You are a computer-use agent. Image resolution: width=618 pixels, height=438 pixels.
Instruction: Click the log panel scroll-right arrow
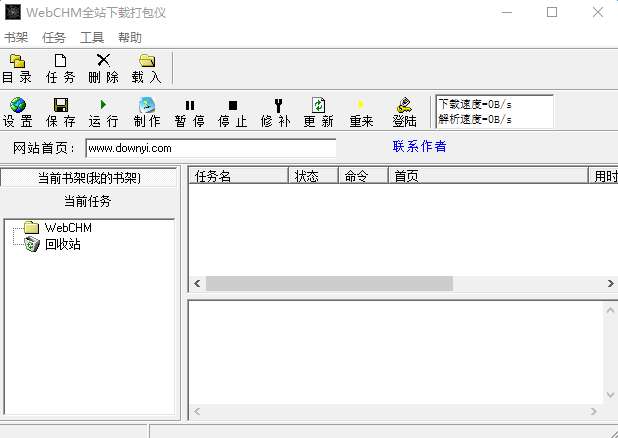tap(594, 412)
